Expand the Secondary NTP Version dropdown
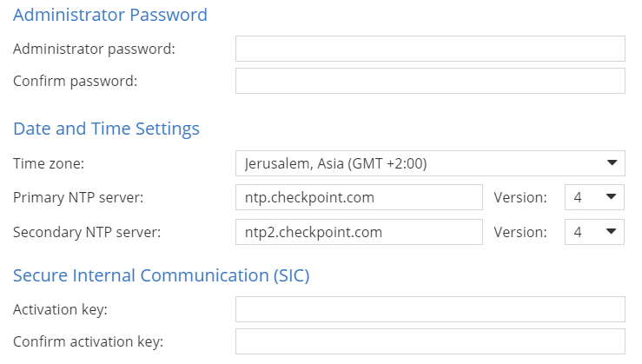 [594, 232]
